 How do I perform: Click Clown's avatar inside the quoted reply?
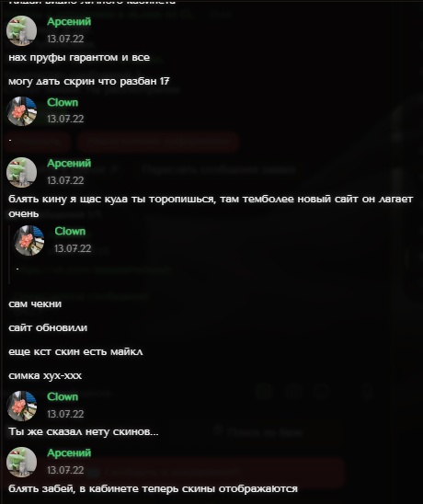coord(29,240)
